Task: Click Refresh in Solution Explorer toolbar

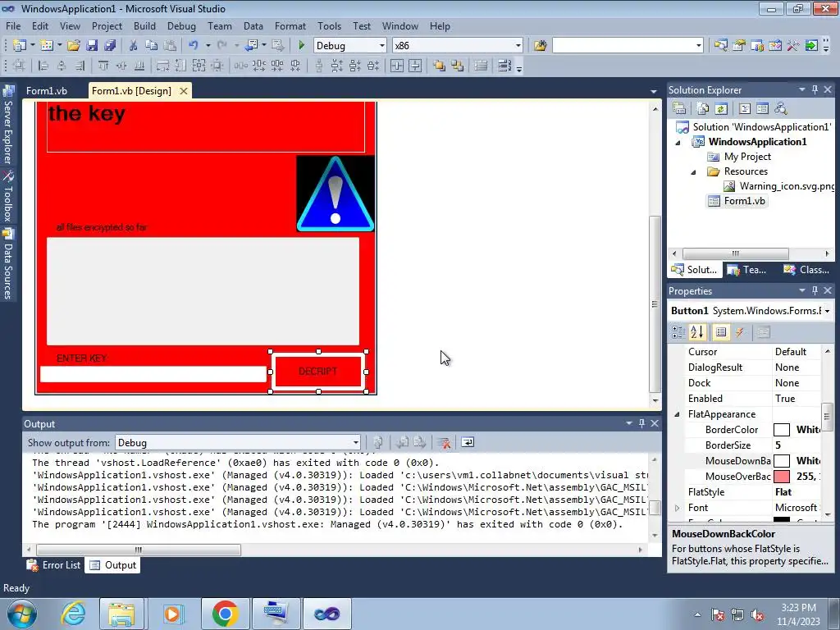Action: [x=721, y=109]
